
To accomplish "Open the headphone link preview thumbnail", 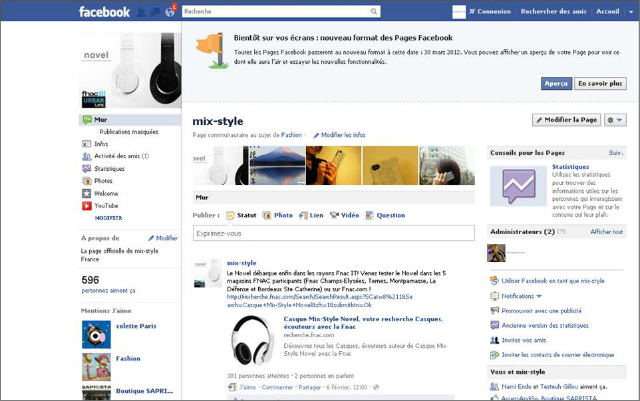I will coord(252,341).
